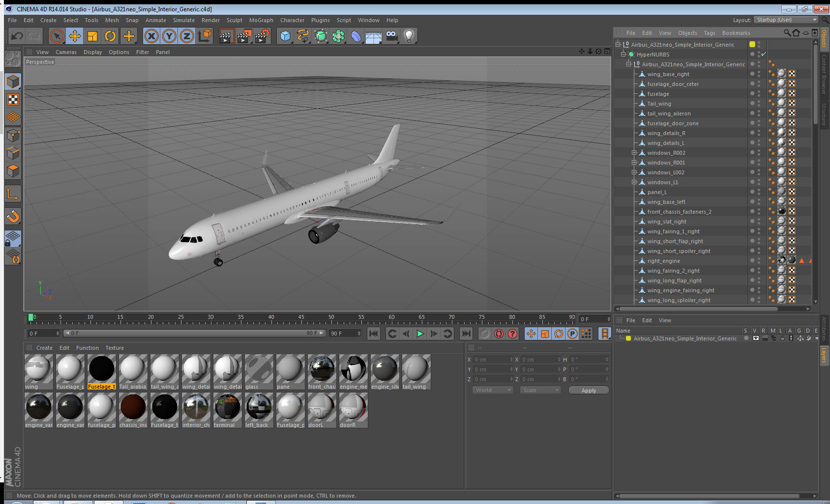Switch to Texture mode checkerboard icon
Viewport: 830px width, 504px height.
(13, 100)
